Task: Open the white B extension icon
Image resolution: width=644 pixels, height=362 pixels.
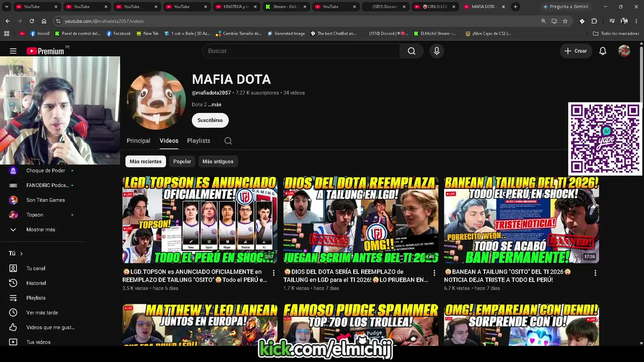Action: (582, 21)
